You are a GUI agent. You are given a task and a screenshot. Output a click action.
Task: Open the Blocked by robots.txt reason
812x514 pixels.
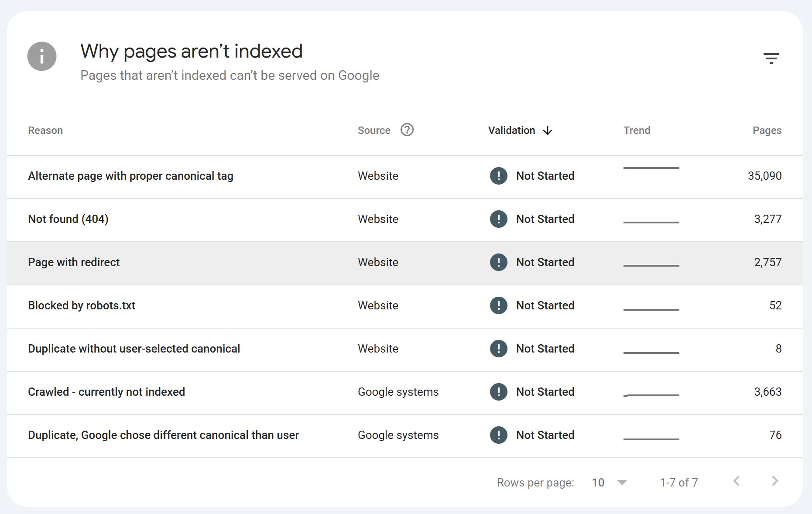[x=82, y=305]
